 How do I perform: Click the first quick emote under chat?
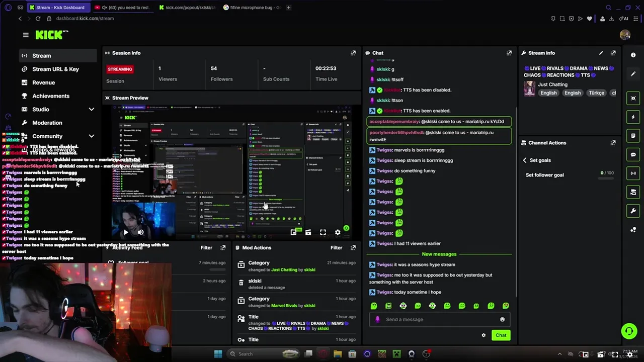374,306
